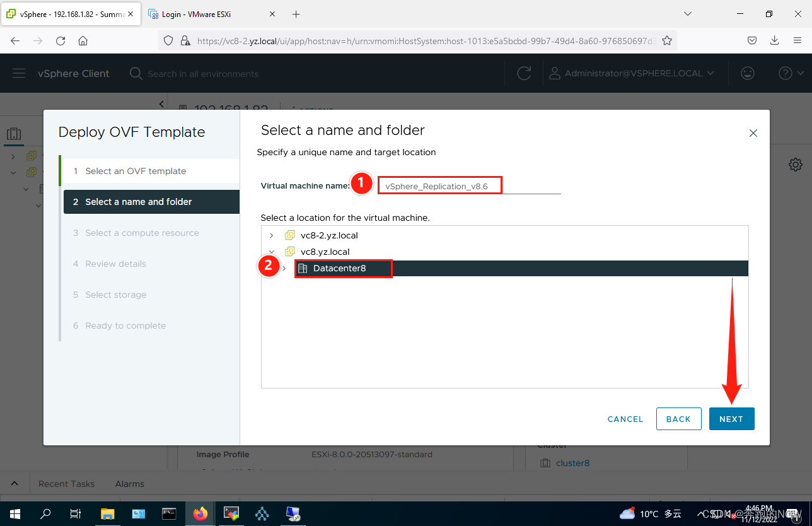This screenshot has width=812, height=526.
Task: Click the CANCEL button
Action: click(625, 419)
